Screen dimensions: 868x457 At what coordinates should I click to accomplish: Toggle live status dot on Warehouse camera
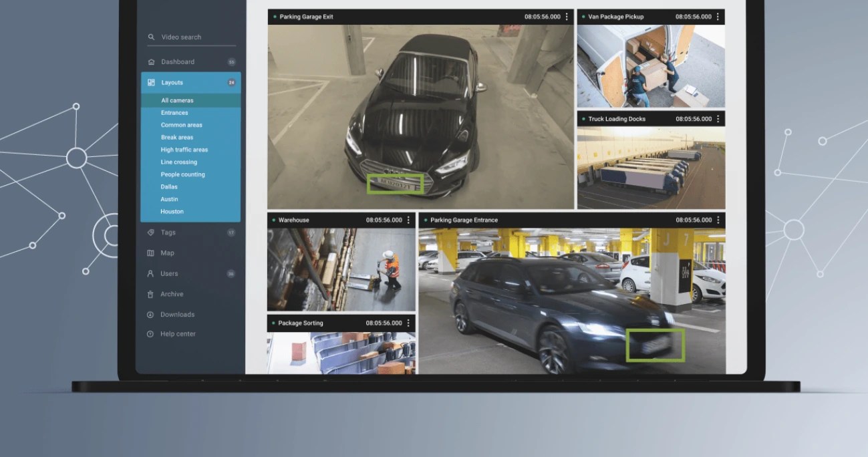(273, 220)
